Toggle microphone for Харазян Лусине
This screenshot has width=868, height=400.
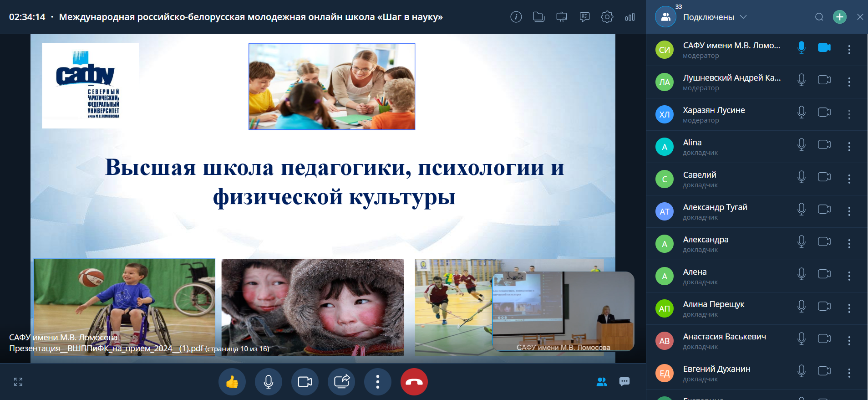(802, 112)
